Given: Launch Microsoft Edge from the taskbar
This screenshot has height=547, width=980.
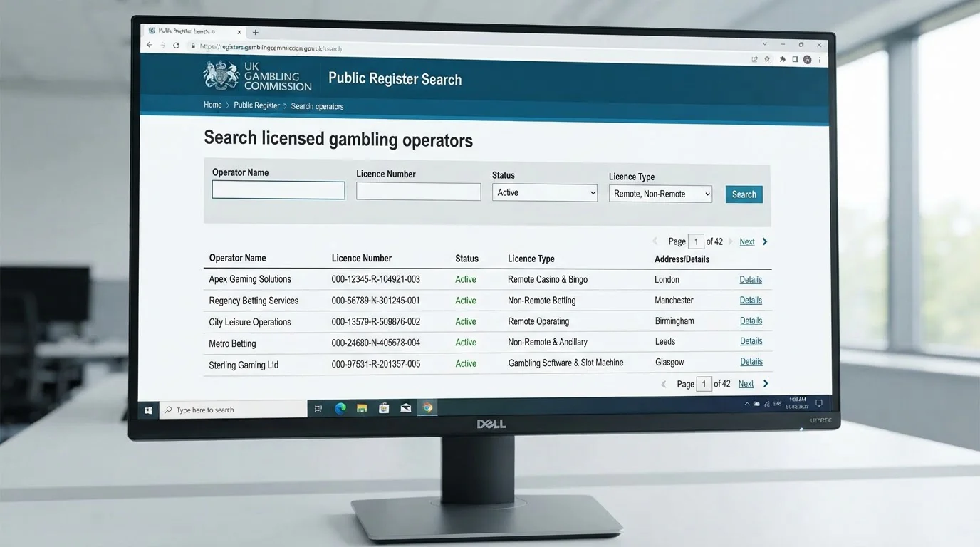Looking at the screenshot, I should pos(340,408).
